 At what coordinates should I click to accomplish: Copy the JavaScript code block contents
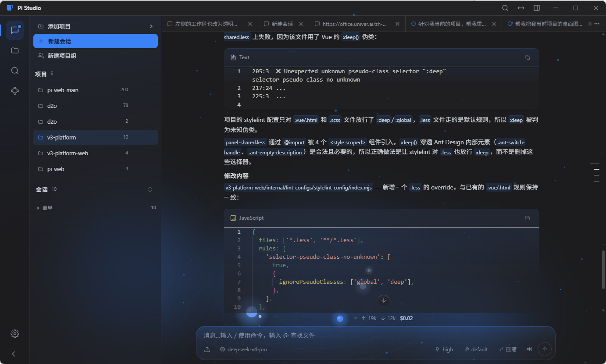[x=528, y=218]
